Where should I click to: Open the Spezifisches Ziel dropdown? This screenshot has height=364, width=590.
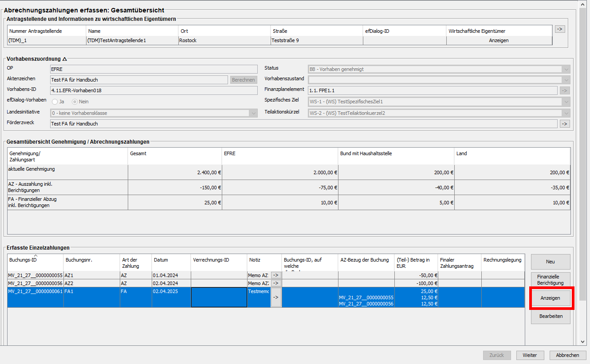tap(565, 102)
